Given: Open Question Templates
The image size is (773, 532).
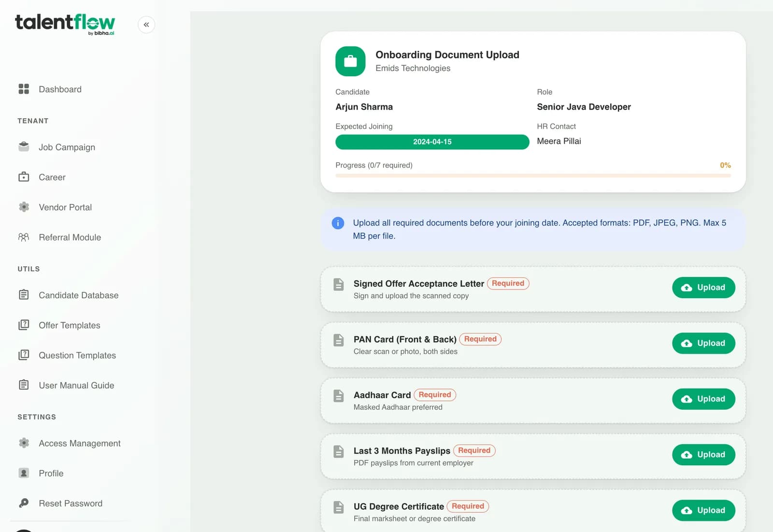Looking at the screenshot, I should [x=77, y=355].
